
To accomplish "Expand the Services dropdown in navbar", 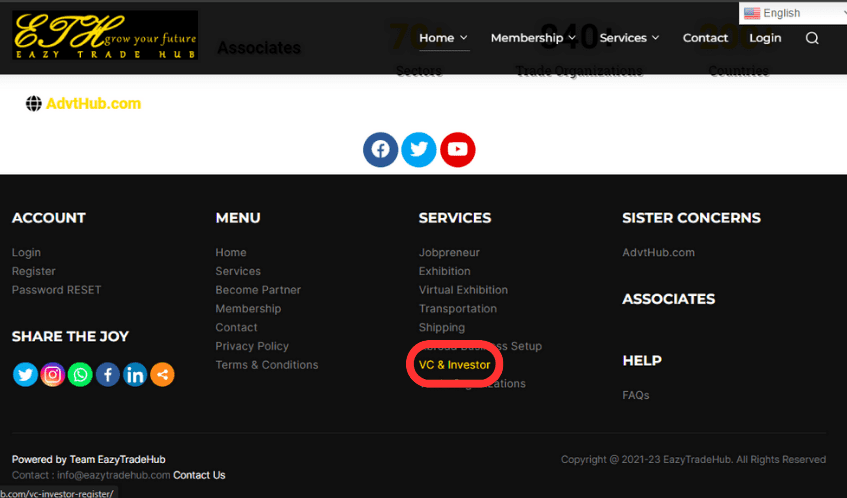I will tap(629, 38).
